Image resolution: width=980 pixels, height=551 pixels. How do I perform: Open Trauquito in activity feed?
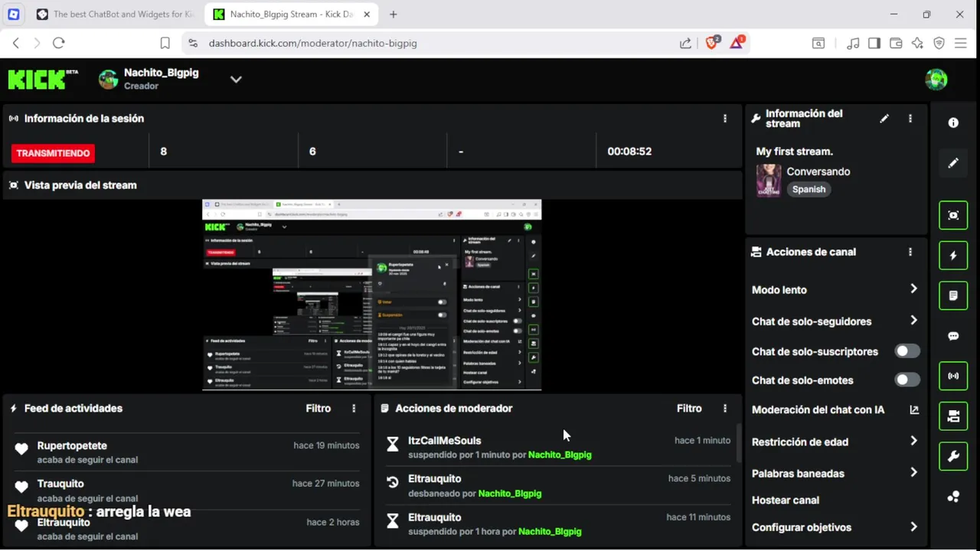pos(60,484)
